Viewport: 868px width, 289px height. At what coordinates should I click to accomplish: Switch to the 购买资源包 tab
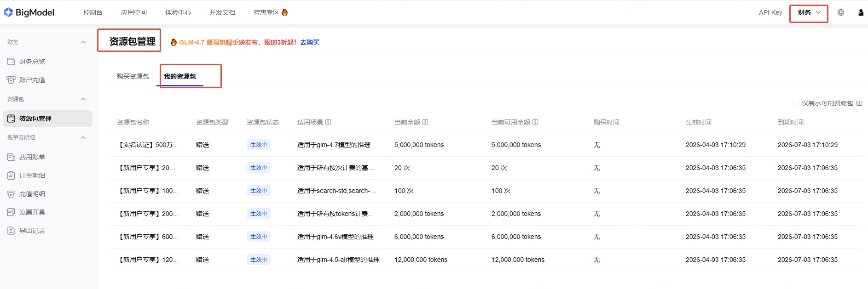pos(133,76)
